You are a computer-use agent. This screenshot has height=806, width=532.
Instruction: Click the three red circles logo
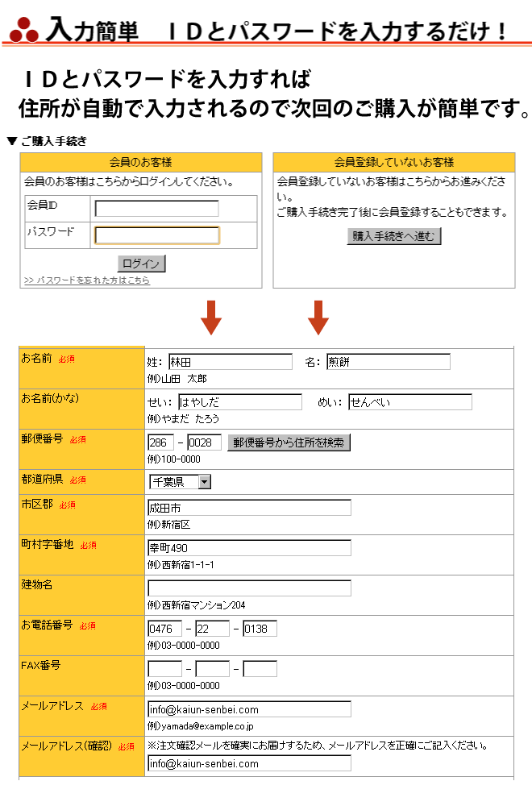coord(24,30)
